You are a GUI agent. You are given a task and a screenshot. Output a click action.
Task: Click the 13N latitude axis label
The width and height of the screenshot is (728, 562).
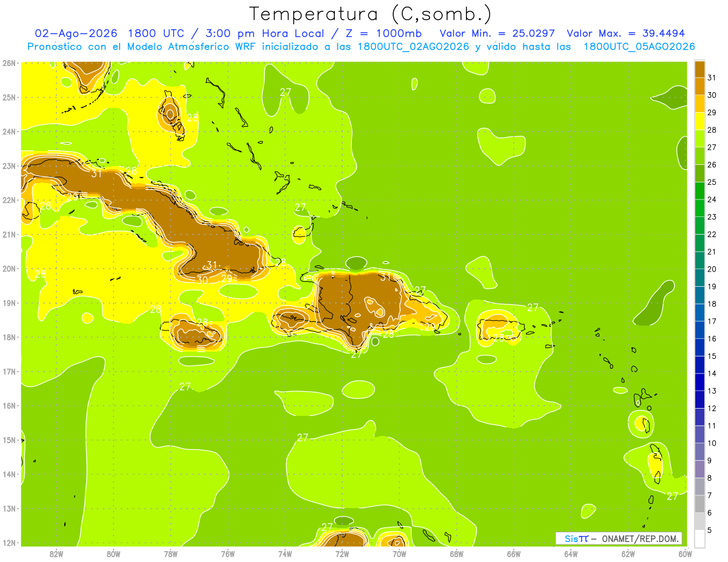tap(8, 508)
